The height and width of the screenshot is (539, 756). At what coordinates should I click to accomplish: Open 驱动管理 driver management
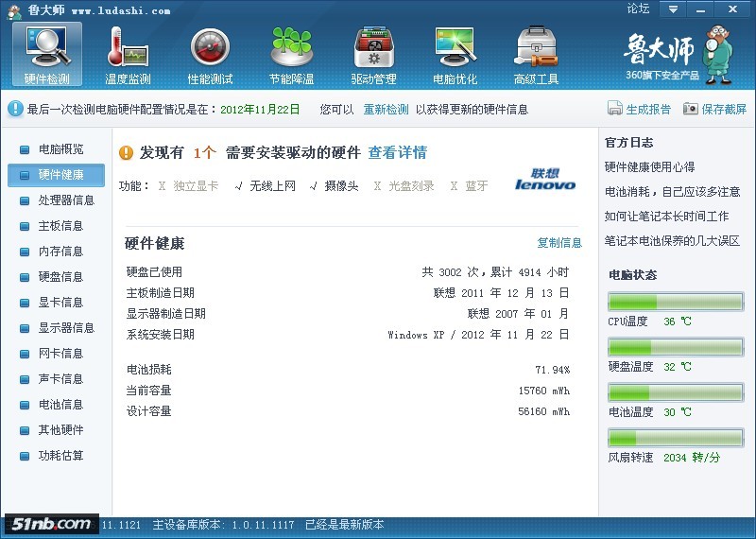point(373,55)
